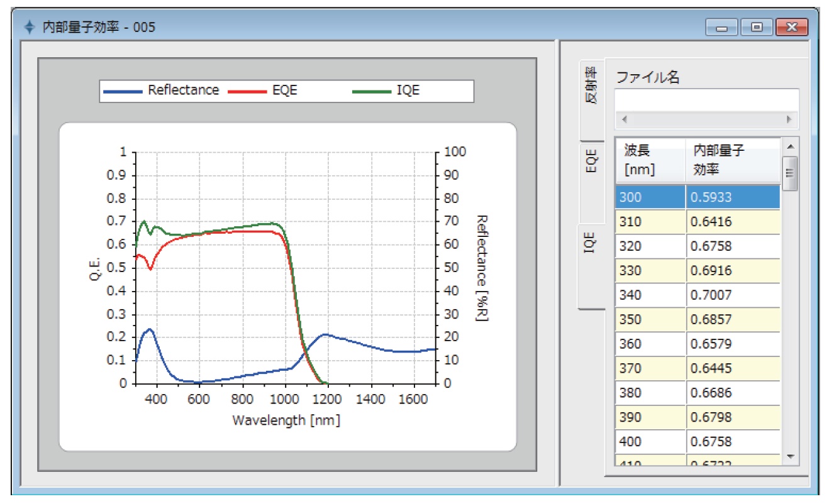Click the file name scroll left arrow
Image resolution: width=829 pixels, height=504 pixels.
tap(624, 119)
